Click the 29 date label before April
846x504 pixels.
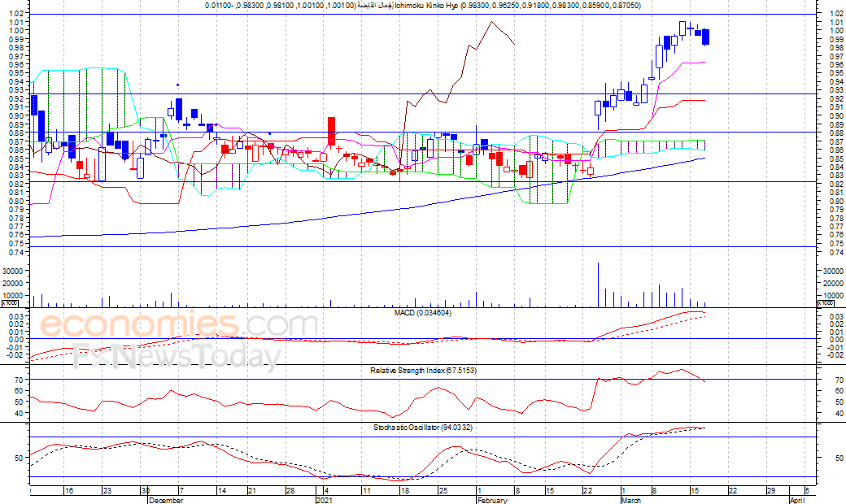pos(771,490)
